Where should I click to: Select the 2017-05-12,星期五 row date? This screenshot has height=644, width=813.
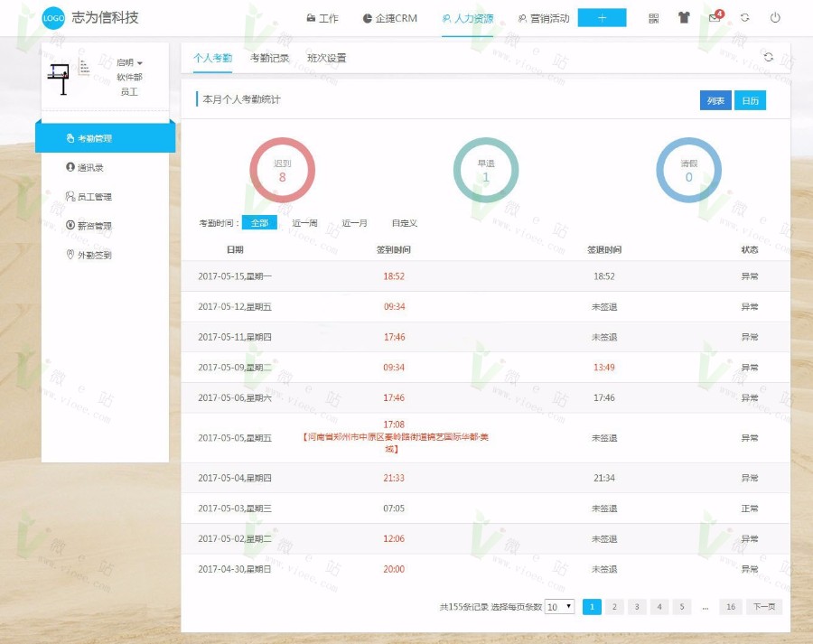click(234, 307)
